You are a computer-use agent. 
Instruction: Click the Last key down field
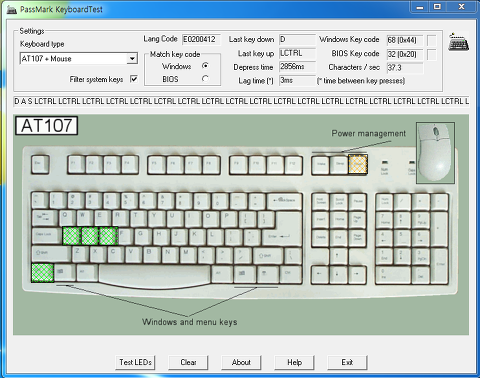297,39
